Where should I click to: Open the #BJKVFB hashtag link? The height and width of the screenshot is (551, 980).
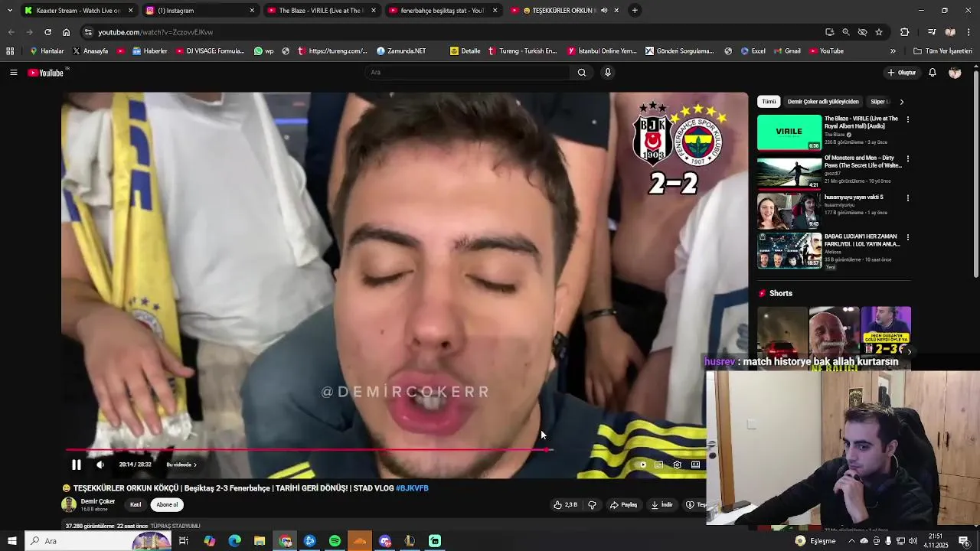412,488
